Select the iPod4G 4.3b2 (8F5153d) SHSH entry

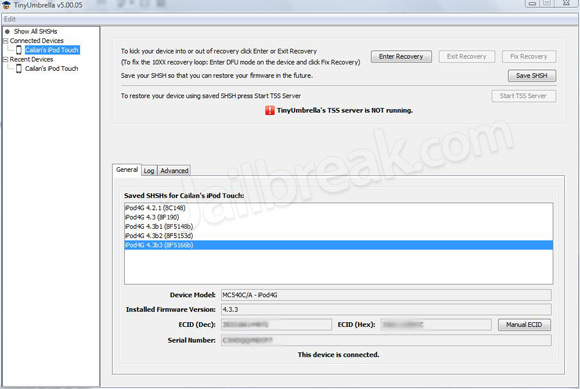[x=338, y=236]
